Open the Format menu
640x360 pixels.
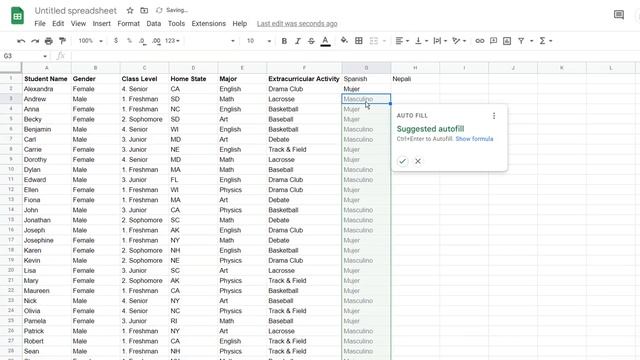coord(128,24)
